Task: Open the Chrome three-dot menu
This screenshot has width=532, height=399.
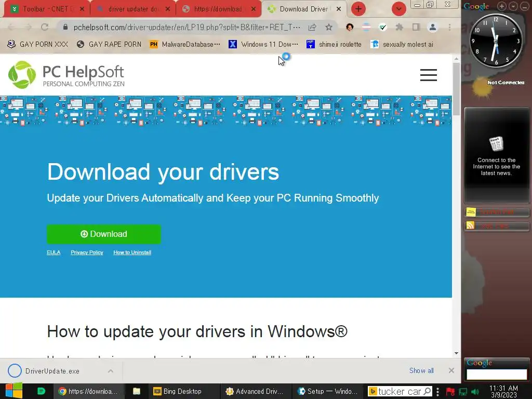Action: 449,27
